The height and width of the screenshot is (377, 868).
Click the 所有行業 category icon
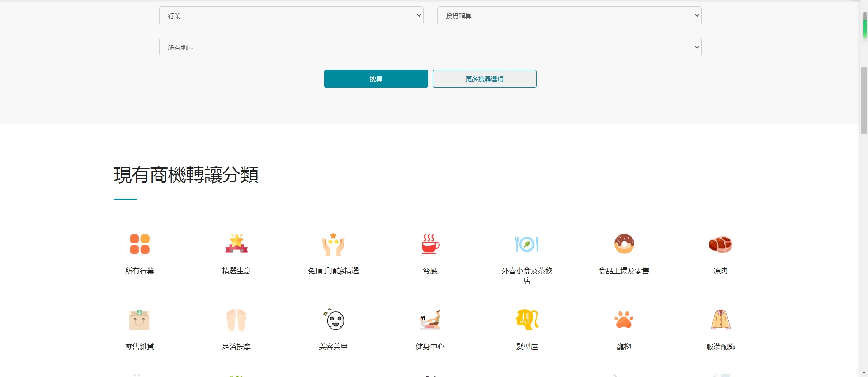click(x=139, y=244)
